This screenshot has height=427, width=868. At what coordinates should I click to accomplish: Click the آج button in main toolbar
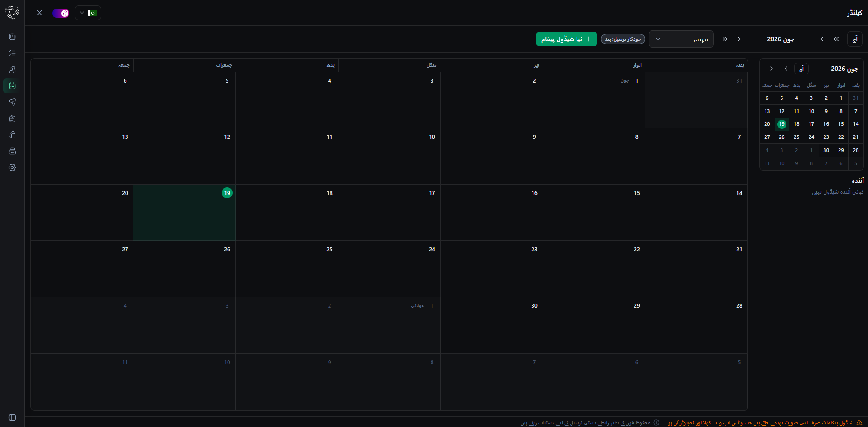(x=855, y=39)
